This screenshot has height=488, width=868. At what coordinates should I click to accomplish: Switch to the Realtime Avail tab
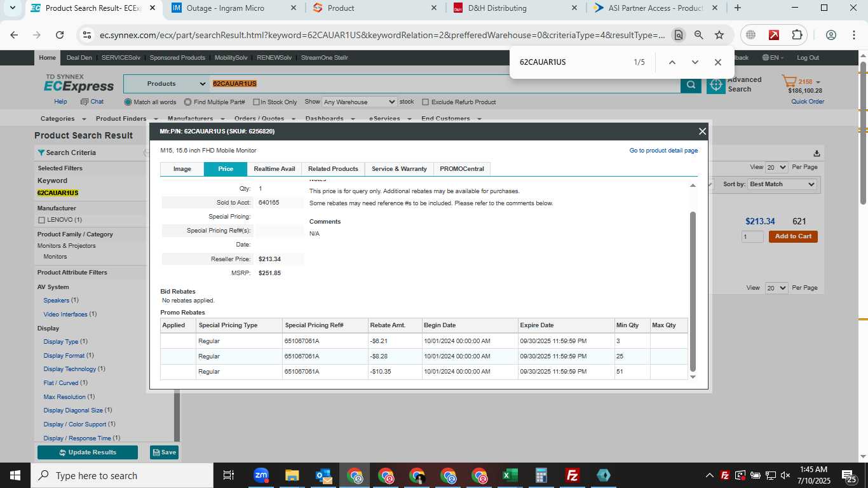pos(275,169)
